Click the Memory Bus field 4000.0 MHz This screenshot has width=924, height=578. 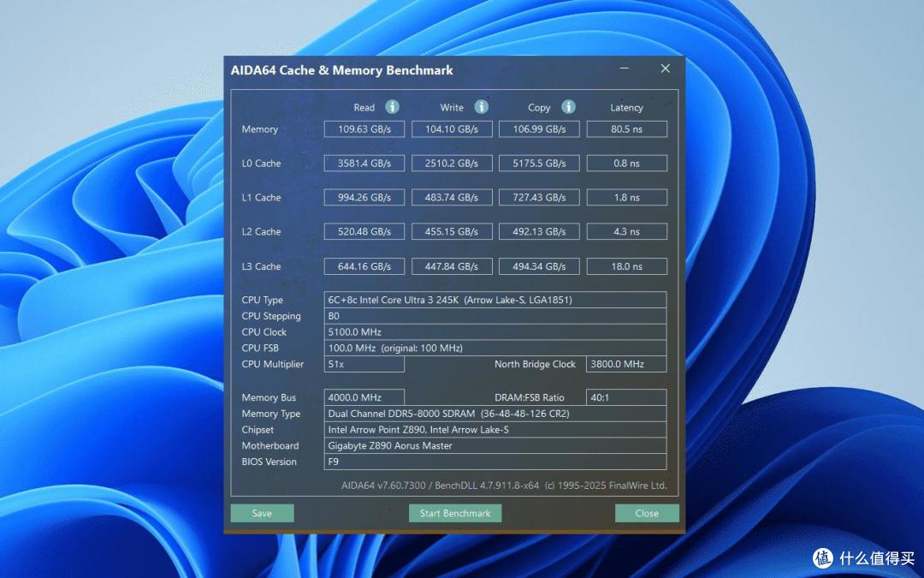point(364,397)
